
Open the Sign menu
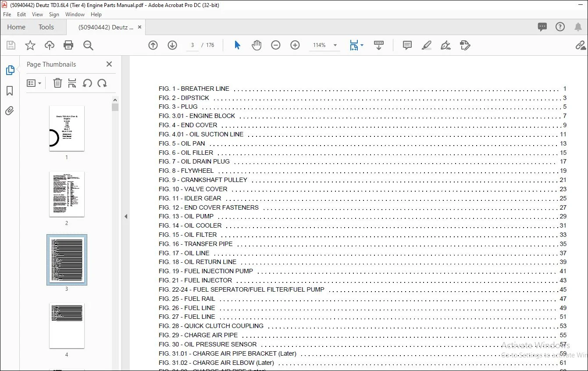tap(54, 14)
